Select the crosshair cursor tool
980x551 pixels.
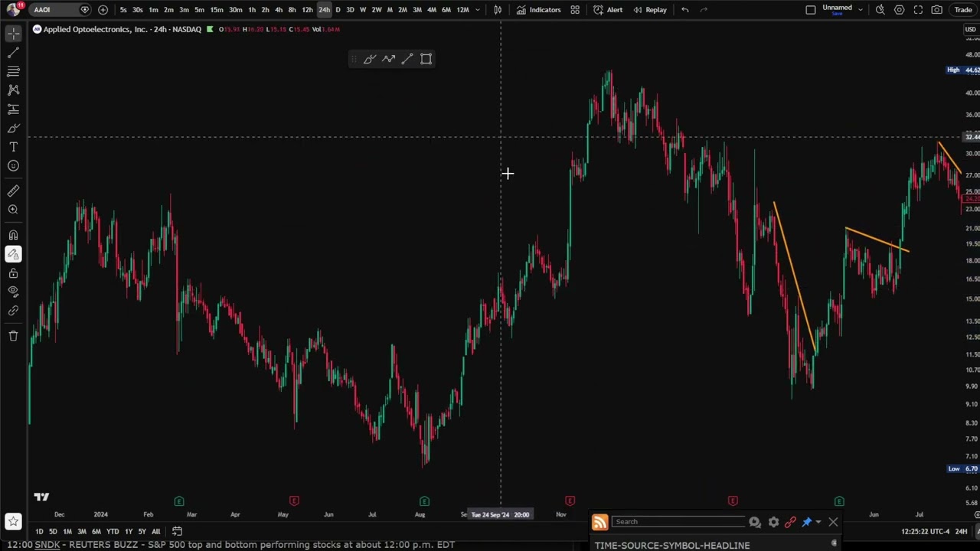pos(13,34)
